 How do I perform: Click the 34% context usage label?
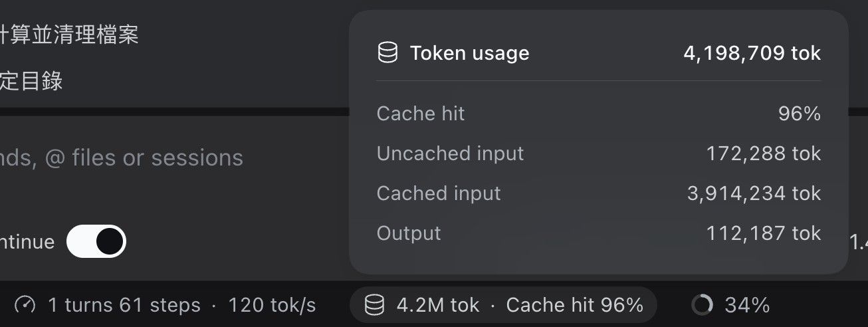pos(747,305)
